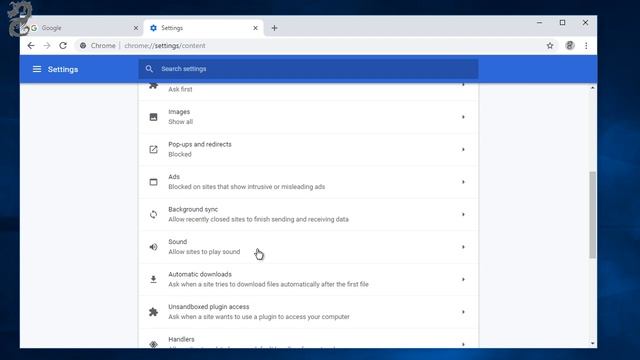Expand the Background sync arrow
640x360 pixels.
click(x=463, y=214)
